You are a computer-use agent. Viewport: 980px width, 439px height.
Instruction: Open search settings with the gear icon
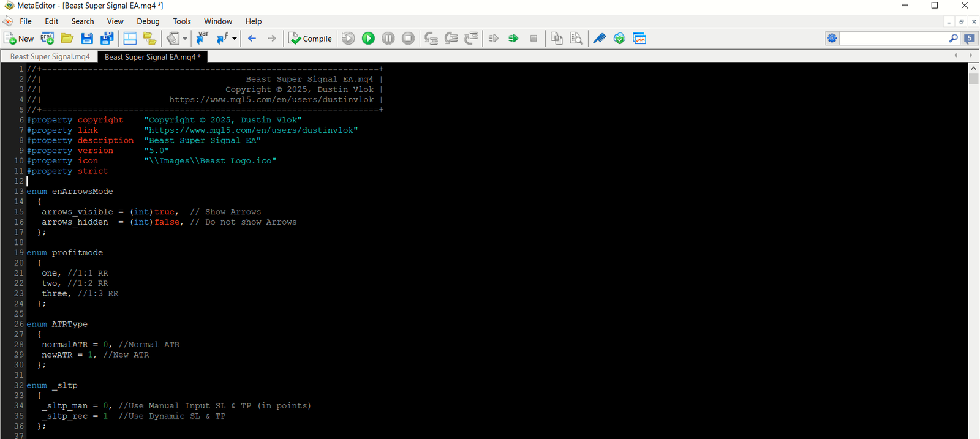[x=832, y=39]
